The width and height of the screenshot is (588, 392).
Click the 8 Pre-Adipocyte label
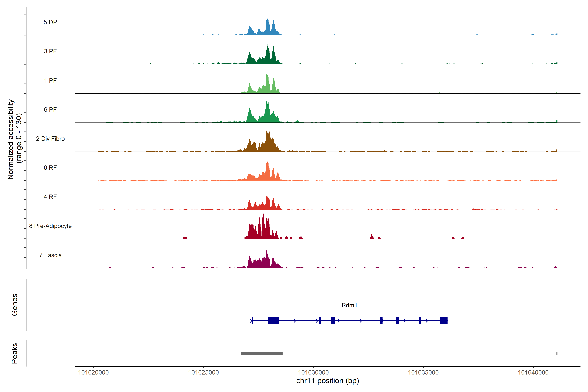coord(50,226)
